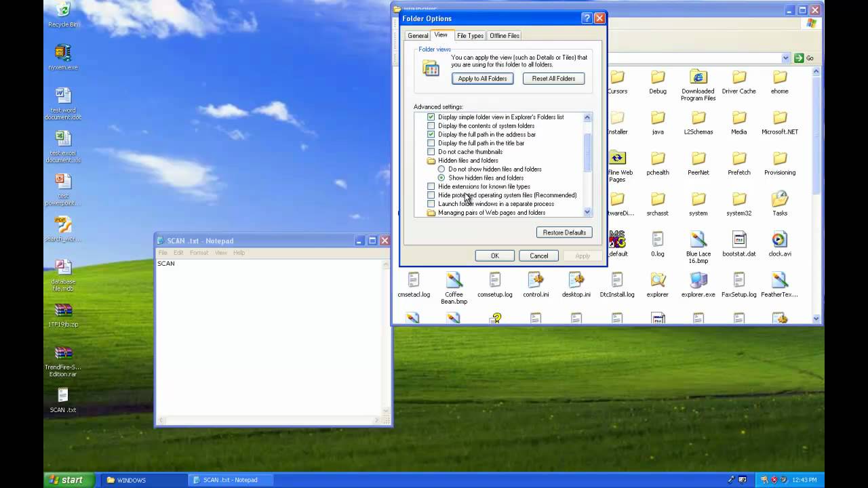Click inside the Notepad text area

point(270,337)
